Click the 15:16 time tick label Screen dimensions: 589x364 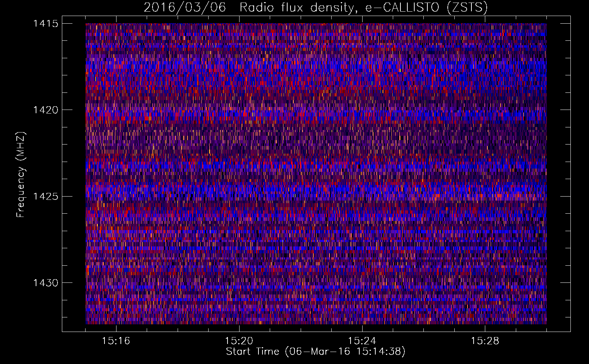coord(116,341)
